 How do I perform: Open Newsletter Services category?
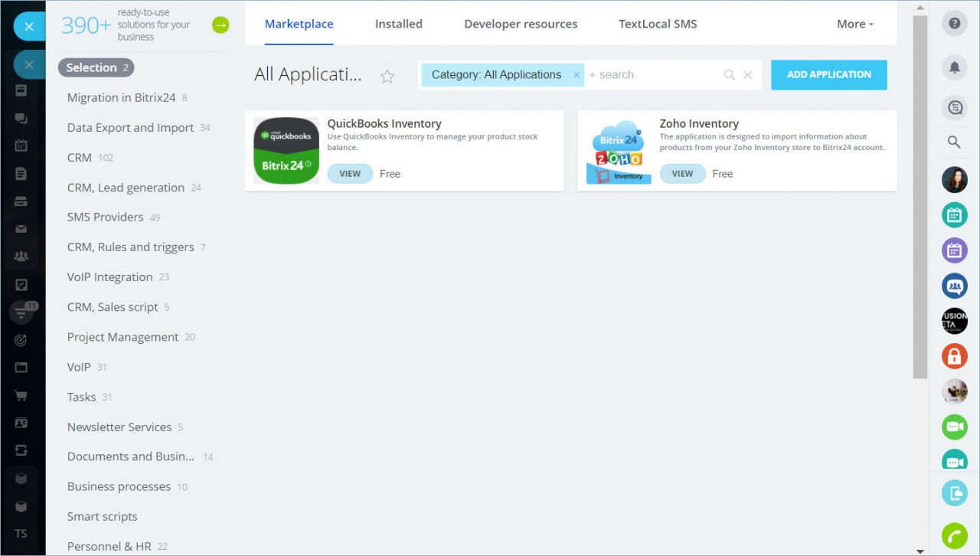(x=119, y=427)
